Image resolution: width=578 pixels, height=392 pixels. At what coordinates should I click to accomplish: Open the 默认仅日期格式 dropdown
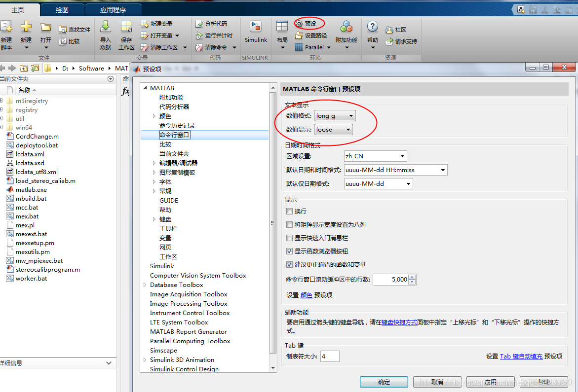tap(378, 183)
